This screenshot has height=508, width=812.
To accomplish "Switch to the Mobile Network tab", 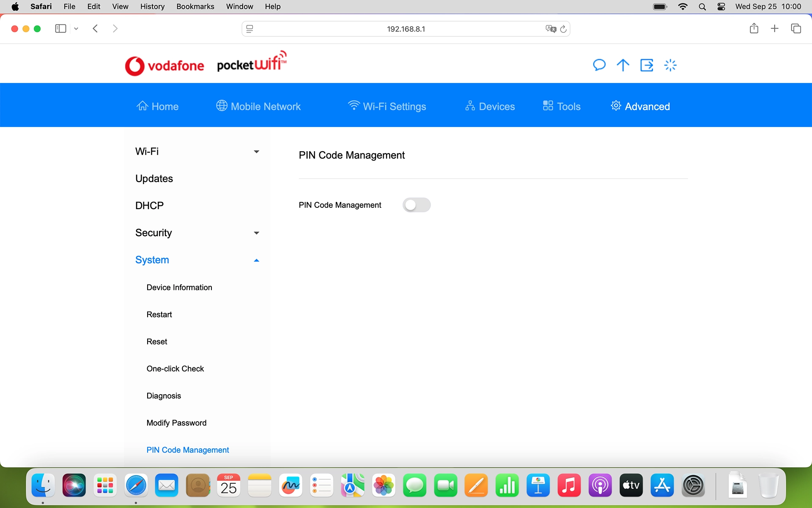I will tap(258, 106).
